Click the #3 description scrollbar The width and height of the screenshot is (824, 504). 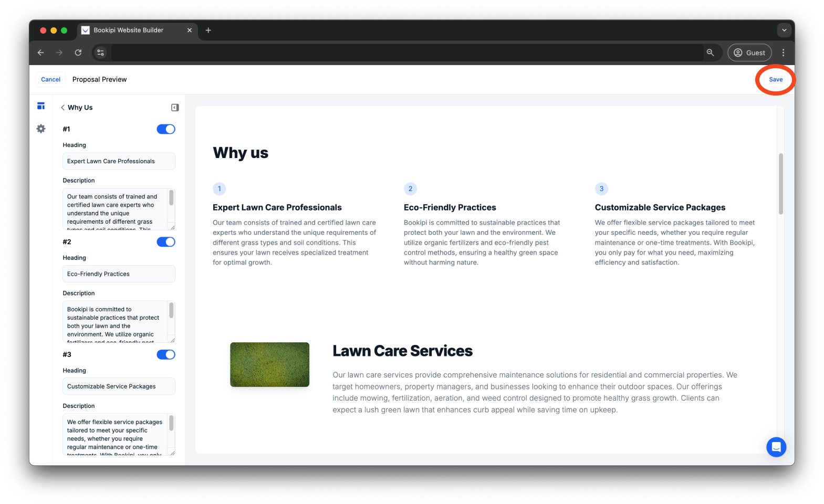coord(171,423)
